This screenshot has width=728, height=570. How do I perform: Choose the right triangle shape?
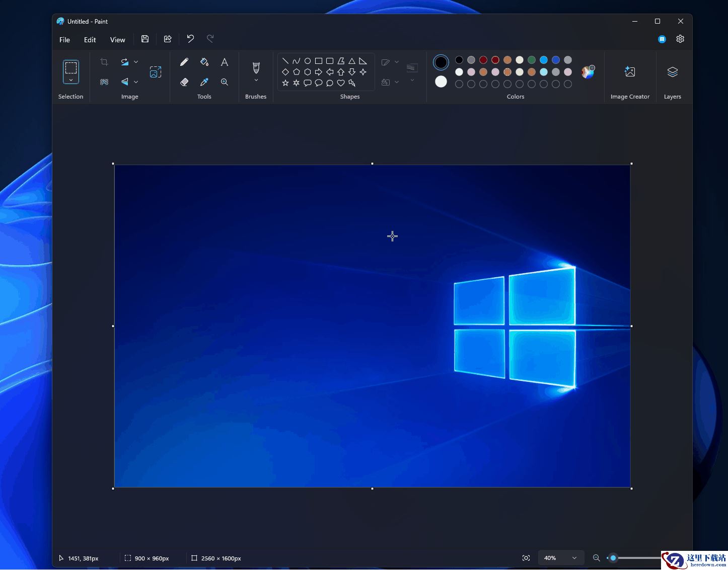pyautogui.click(x=363, y=61)
